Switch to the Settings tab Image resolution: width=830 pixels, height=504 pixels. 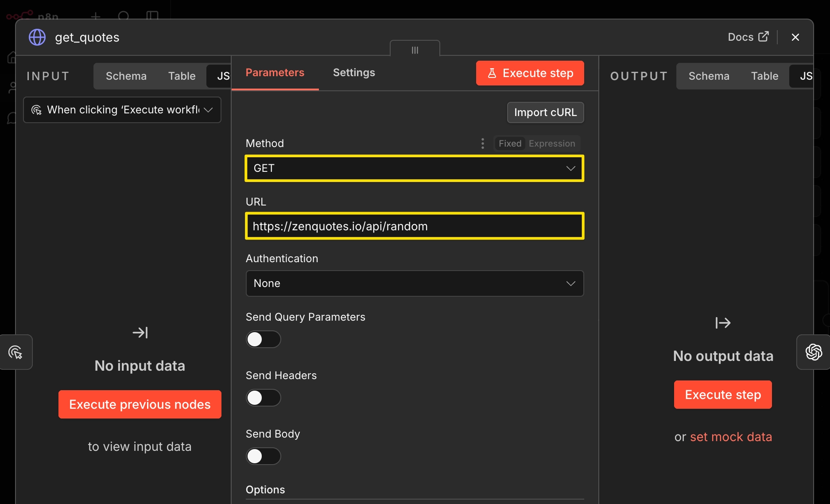click(354, 73)
